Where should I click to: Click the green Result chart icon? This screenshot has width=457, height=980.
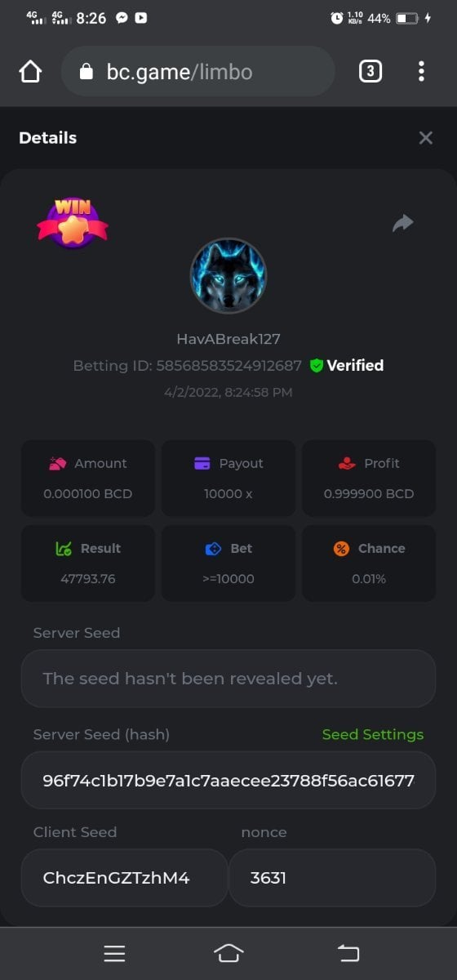pos(64,549)
